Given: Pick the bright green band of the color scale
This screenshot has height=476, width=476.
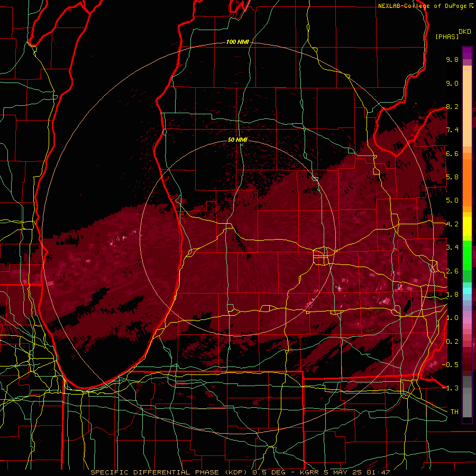Looking at the screenshot, I should point(467,255).
